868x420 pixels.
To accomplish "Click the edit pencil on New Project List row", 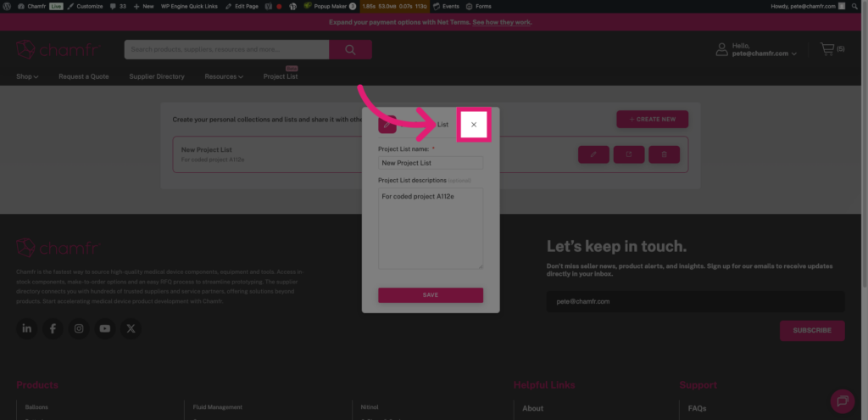I will tap(593, 154).
